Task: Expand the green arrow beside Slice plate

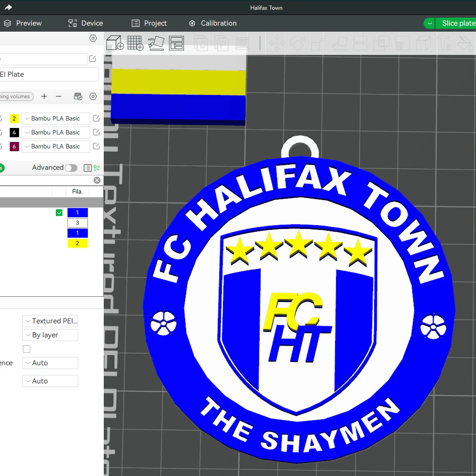Action: point(429,23)
